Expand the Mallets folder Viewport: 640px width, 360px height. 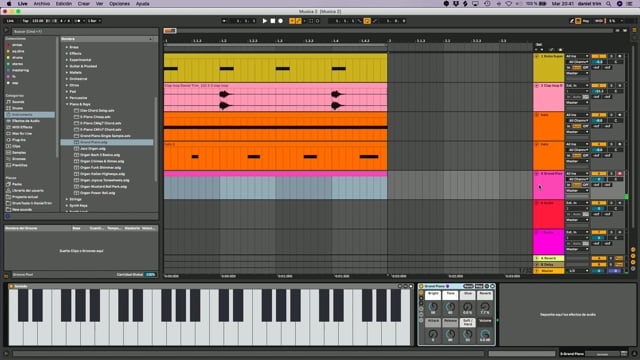pos(67,73)
